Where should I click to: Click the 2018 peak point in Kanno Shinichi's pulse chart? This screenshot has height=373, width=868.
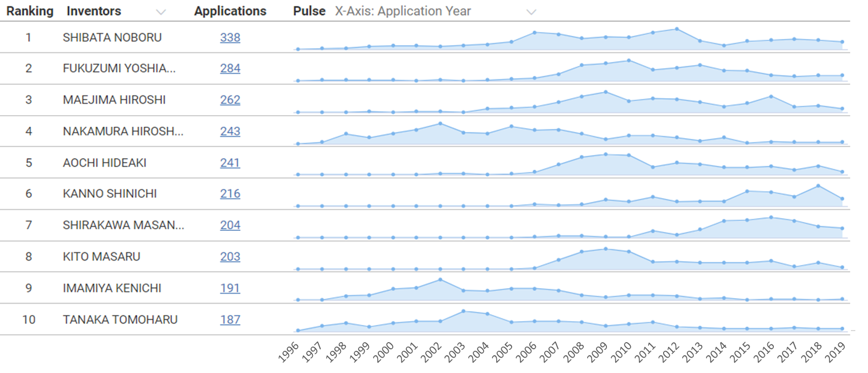818,186
